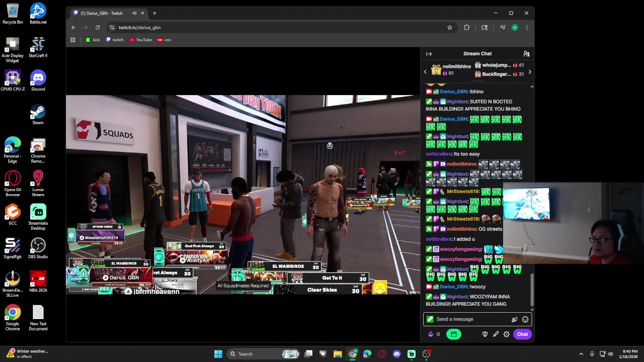Open the Windows Start menu
The image size is (644, 362).
pyautogui.click(x=218, y=354)
